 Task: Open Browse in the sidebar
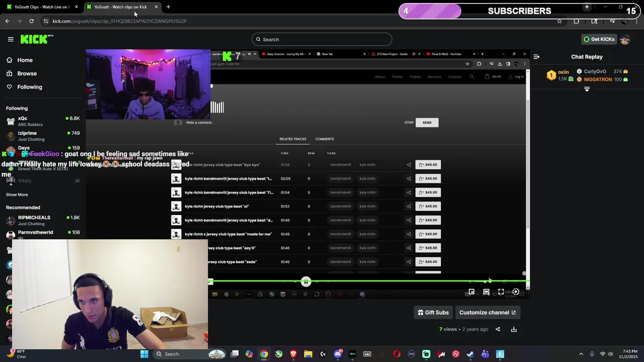tap(27, 73)
